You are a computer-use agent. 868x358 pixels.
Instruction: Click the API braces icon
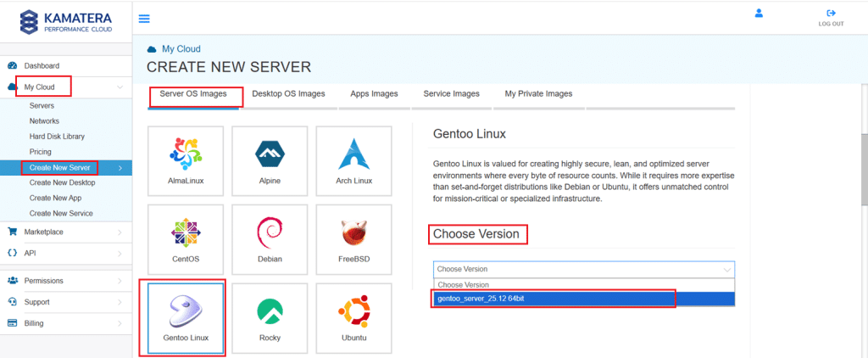point(12,254)
